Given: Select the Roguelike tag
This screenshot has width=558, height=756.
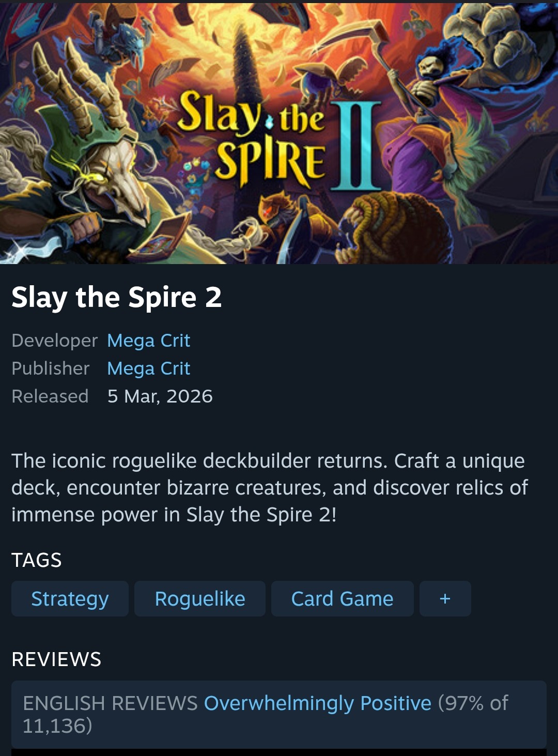Looking at the screenshot, I should click(200, 598).
